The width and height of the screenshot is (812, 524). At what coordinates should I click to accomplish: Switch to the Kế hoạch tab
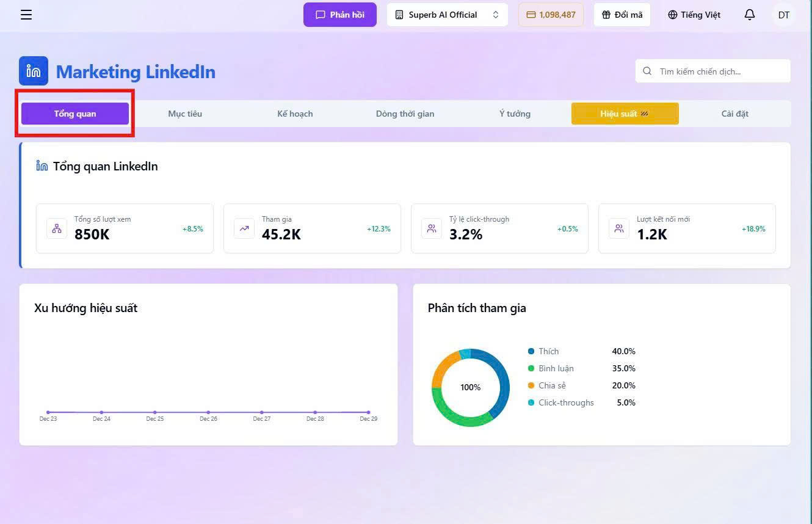click(295, 114)
